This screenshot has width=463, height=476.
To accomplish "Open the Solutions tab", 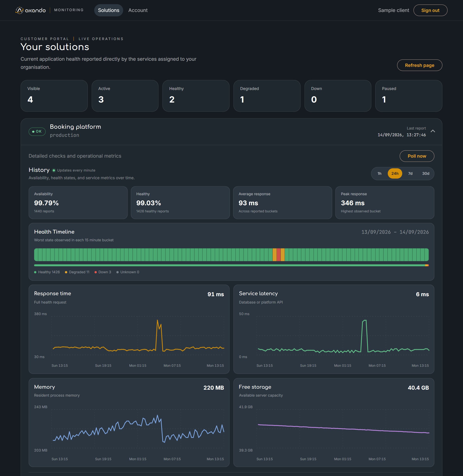I will pos(108,10).
